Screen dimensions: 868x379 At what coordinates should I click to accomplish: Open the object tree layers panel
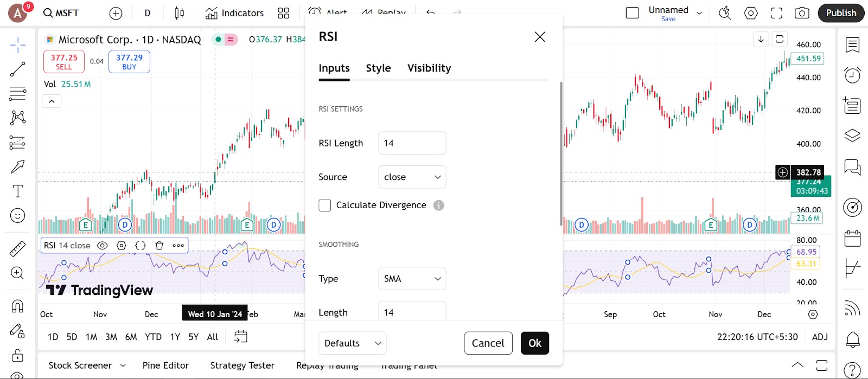tap(852, 135)
